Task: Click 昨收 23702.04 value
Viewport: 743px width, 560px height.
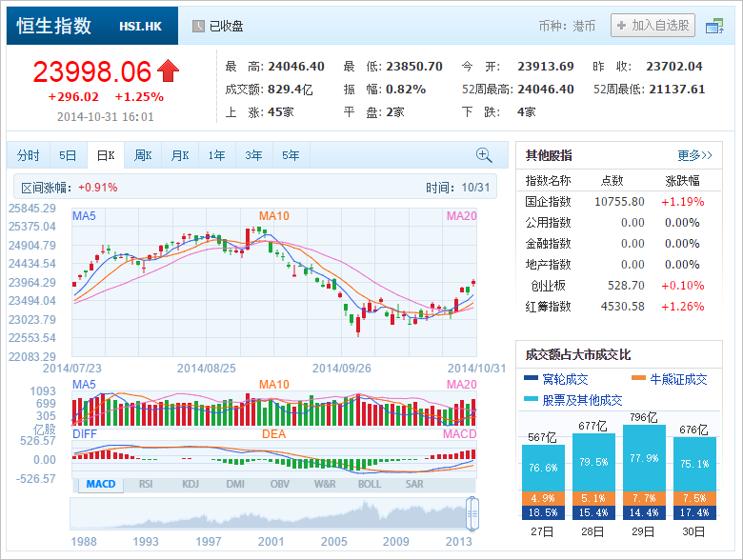Action: click(673, 67)
